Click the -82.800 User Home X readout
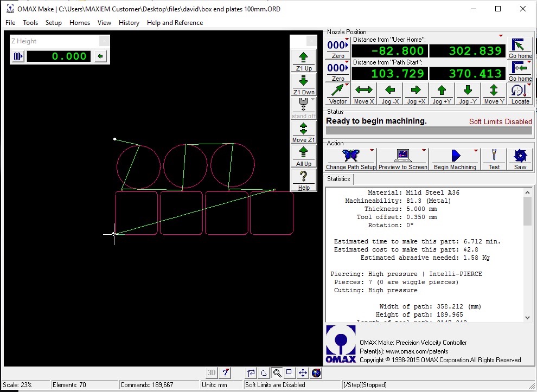 [x=390, y=50]
